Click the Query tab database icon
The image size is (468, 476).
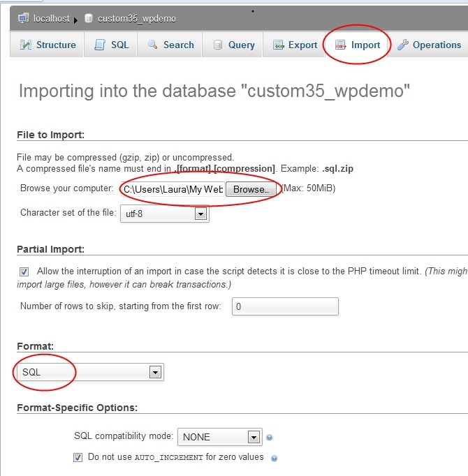pos(218,45)
